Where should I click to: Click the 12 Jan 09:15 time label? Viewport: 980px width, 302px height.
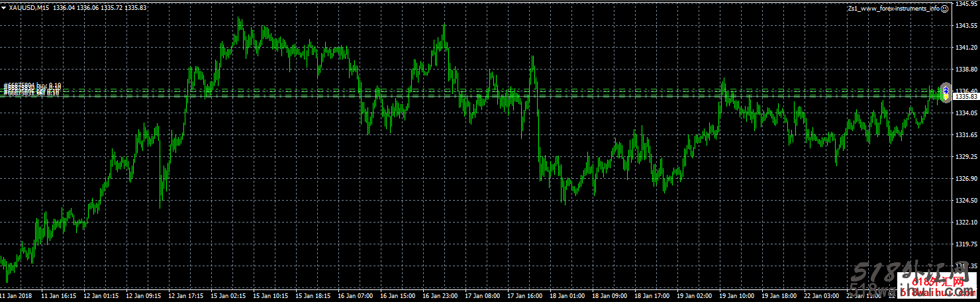145,295
